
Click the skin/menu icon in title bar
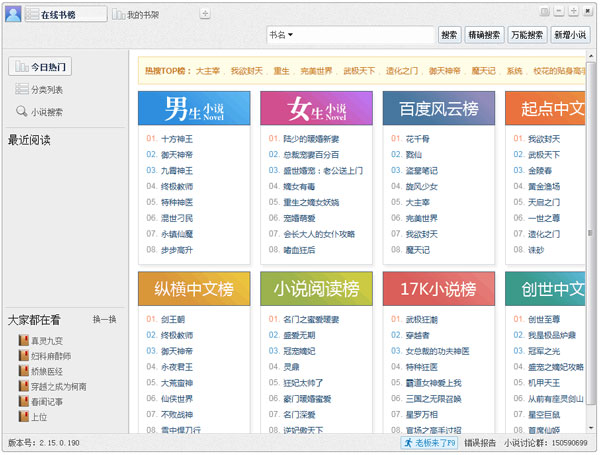(x=545, y=11)
